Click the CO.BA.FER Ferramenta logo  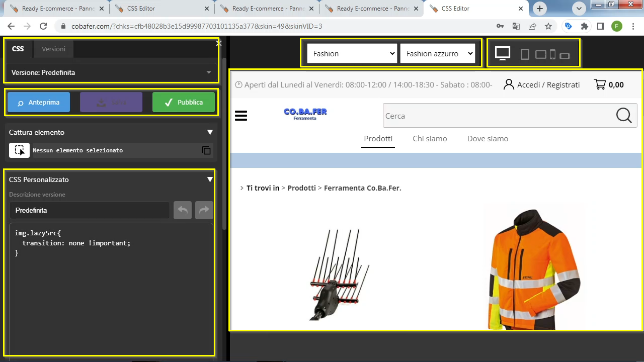(x=305, y=114)
